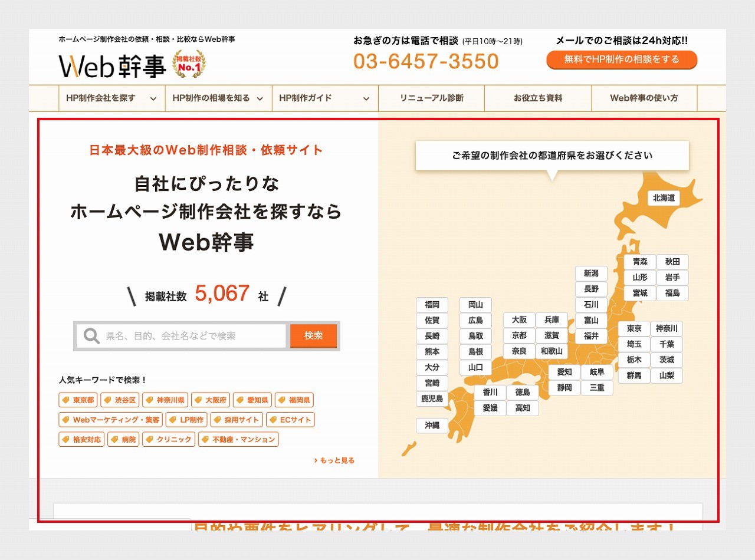Choose 広島 on the map
755x560 pixels.
click(x=475, y=321)
